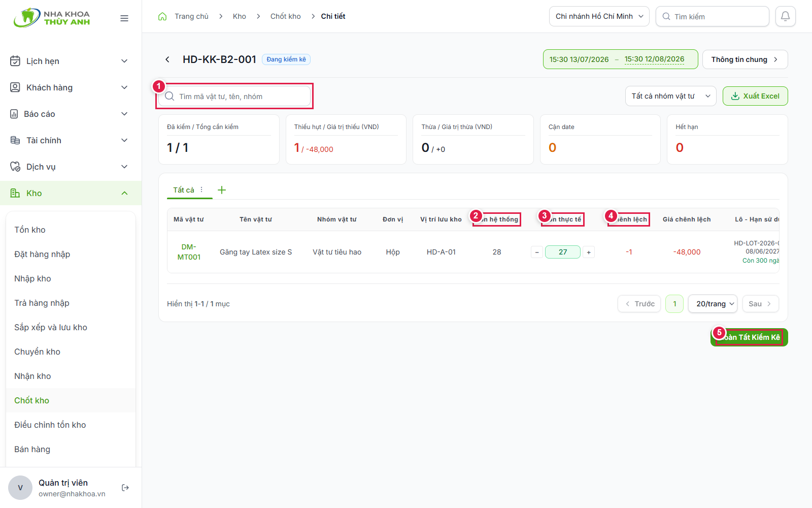Open Chuyển kho in the sidebar

[71, 352]
